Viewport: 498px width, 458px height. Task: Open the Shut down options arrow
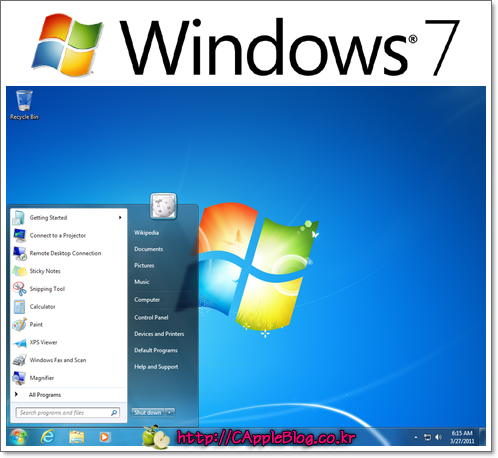(x=170, y=413)
